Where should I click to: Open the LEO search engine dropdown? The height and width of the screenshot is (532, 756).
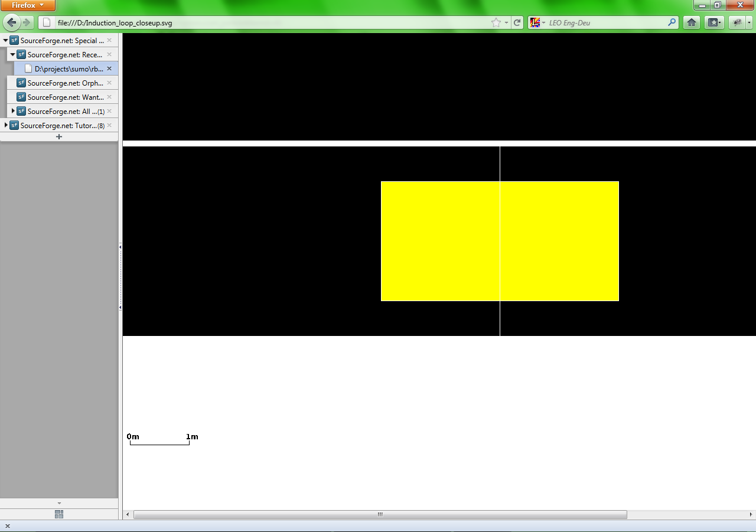click(537, 22)
